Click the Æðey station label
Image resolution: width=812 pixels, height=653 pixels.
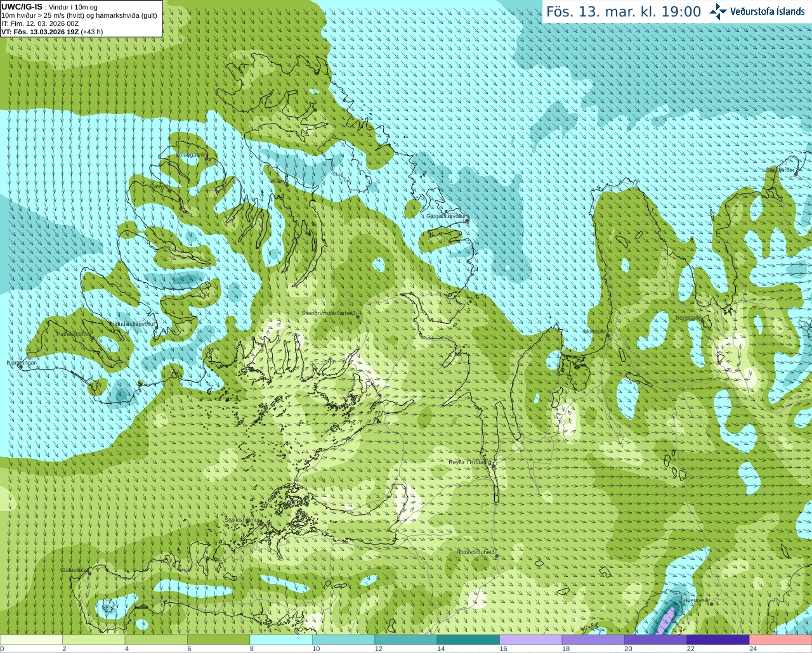(x=277, y=181)
